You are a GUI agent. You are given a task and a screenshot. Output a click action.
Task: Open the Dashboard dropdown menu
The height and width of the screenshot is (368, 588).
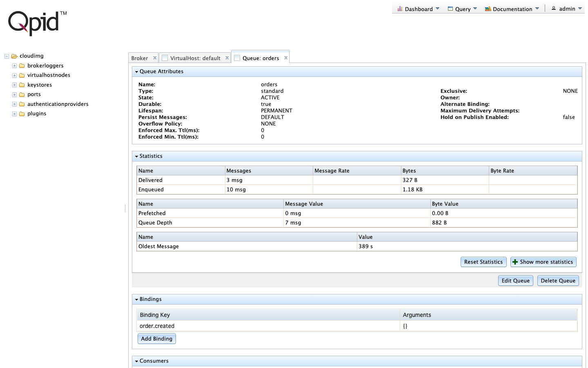(419, 9)
